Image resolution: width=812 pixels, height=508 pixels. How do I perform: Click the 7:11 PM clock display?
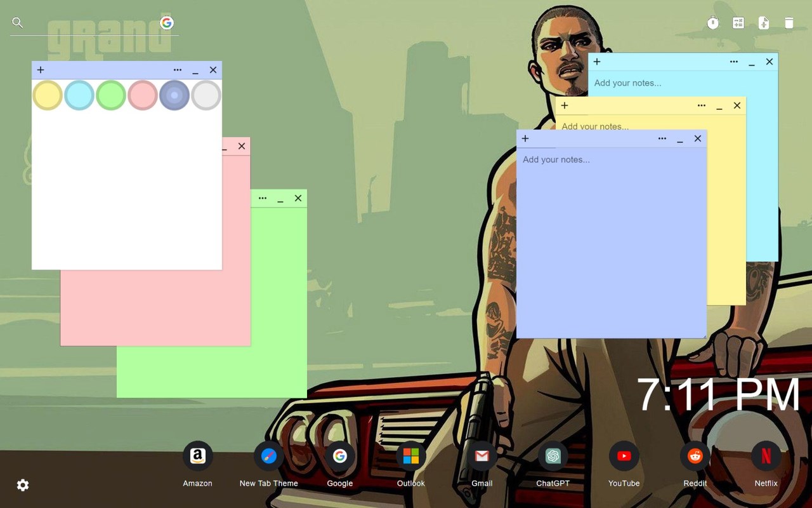click(718, 395)
